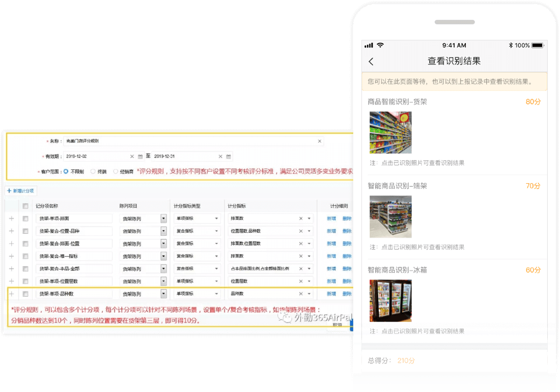
Task: Click the plus icon beside 货架-单项-排面 row
Action: click(x=12, y=218)
